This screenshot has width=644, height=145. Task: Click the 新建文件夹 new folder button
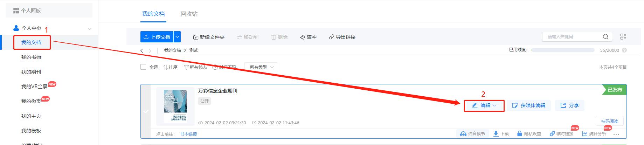click(209, 37)
